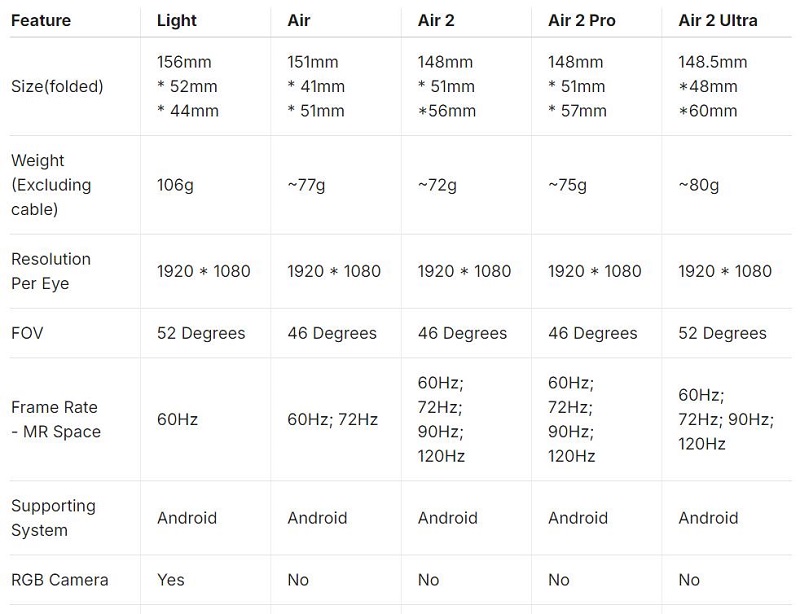Select the Weight (Excluding cable) row label
800x614 pixels.
pyautogui.click(x=51, y=185)
